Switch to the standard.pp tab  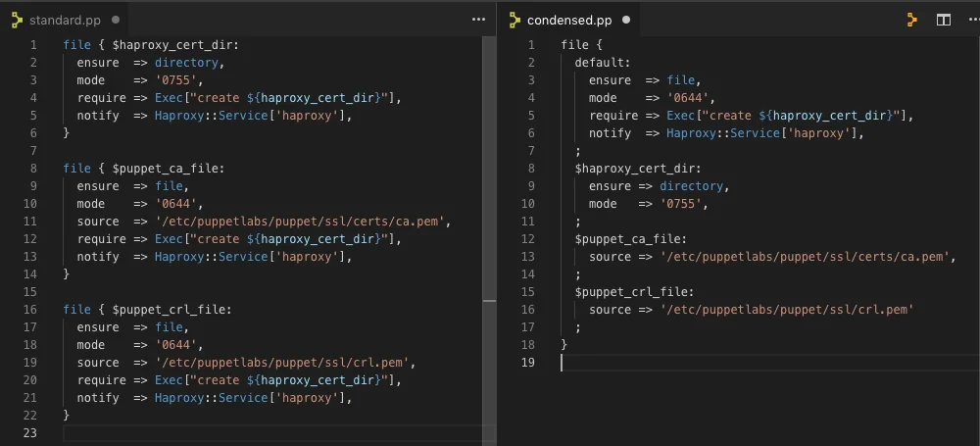(65, 20)
